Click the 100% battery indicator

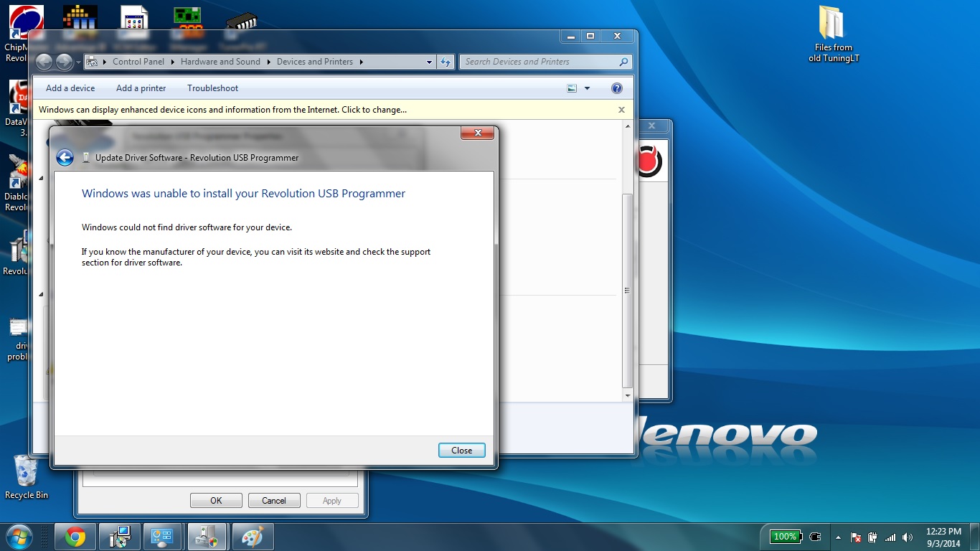tap(785, 536)
